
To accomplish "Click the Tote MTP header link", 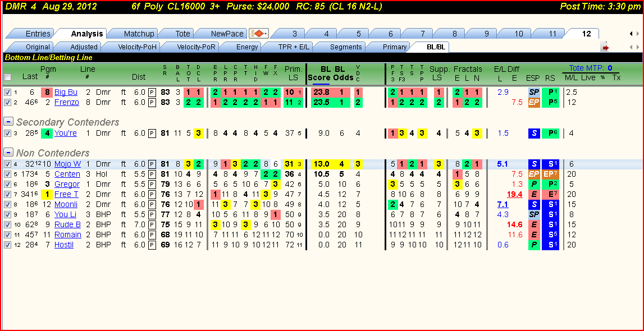I will pyautogui.click(x=591, y=68).
